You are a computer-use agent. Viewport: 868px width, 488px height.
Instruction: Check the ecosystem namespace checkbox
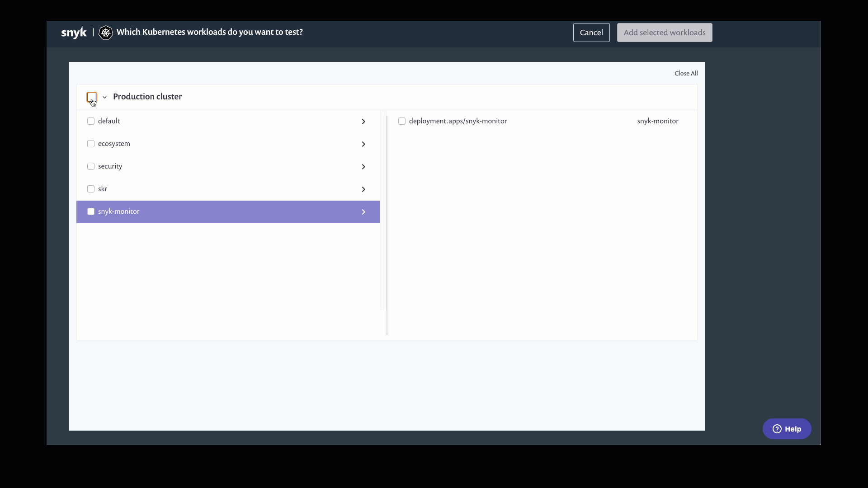[91, 144]
